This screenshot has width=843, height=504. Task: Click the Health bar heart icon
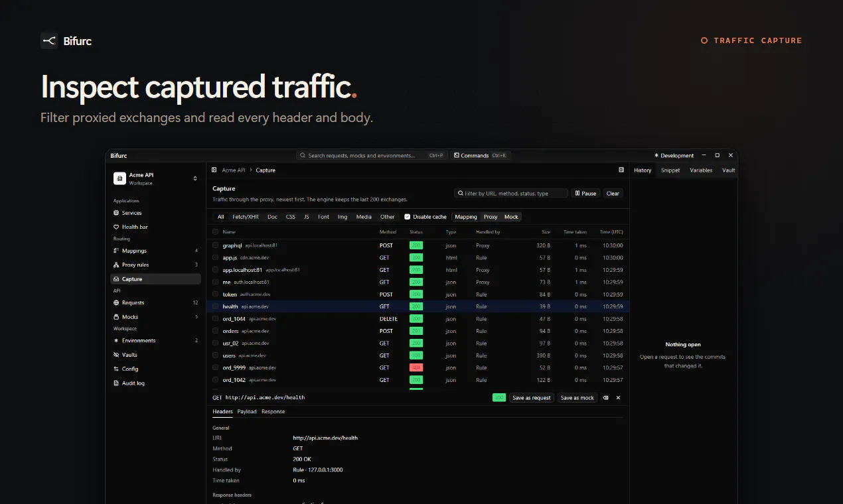[x=116, y=227]
